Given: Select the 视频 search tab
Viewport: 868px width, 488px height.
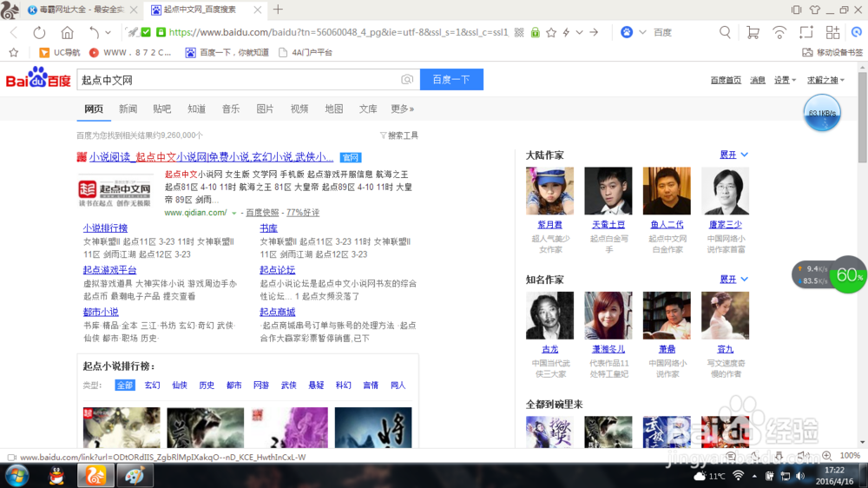Looking at the screenshot, I should tap(299, 109).
